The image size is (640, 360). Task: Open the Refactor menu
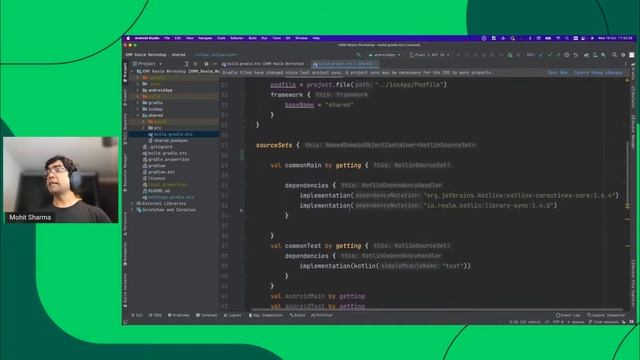[237, 38]
